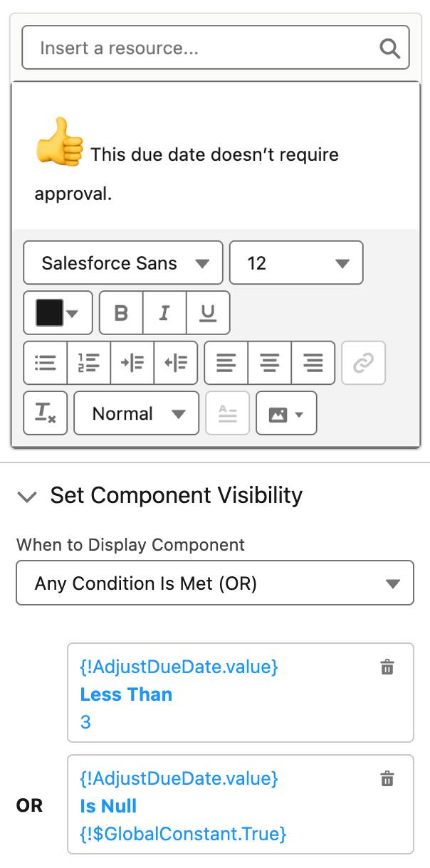The image size is (430, 868).
Task: Delete the Is Null condition
Action: coord(387,780)
